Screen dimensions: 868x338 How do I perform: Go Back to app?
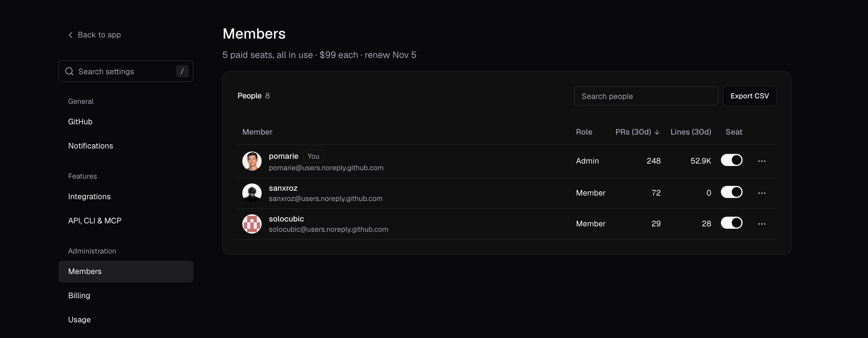[94, 35]
